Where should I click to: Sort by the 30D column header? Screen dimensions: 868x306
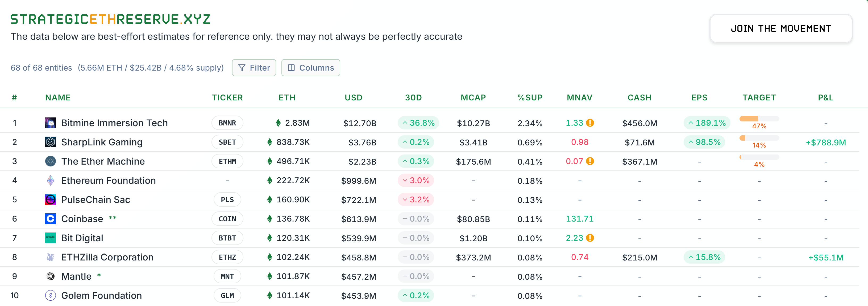(x=413, y=97)
